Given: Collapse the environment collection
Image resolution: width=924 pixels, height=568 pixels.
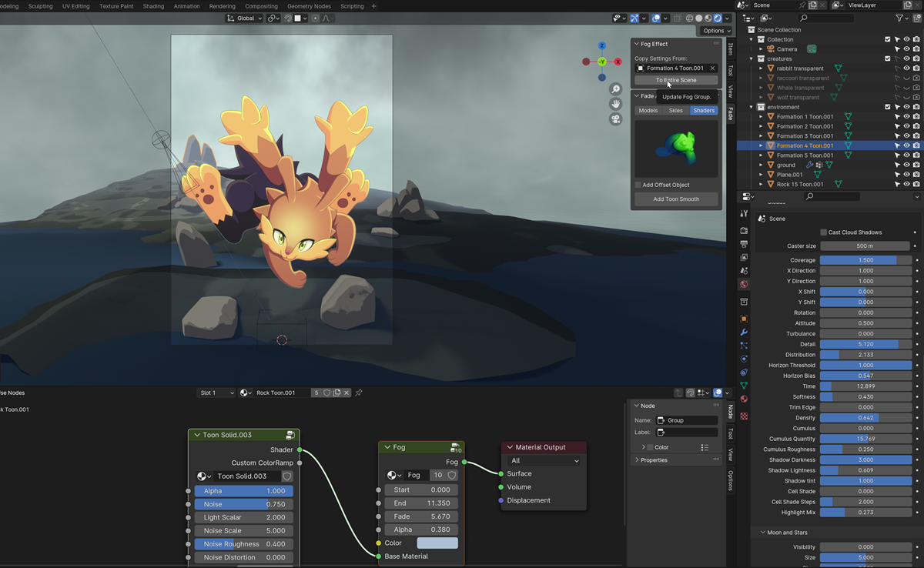Looking at the screenshot, I should [752, 107].
